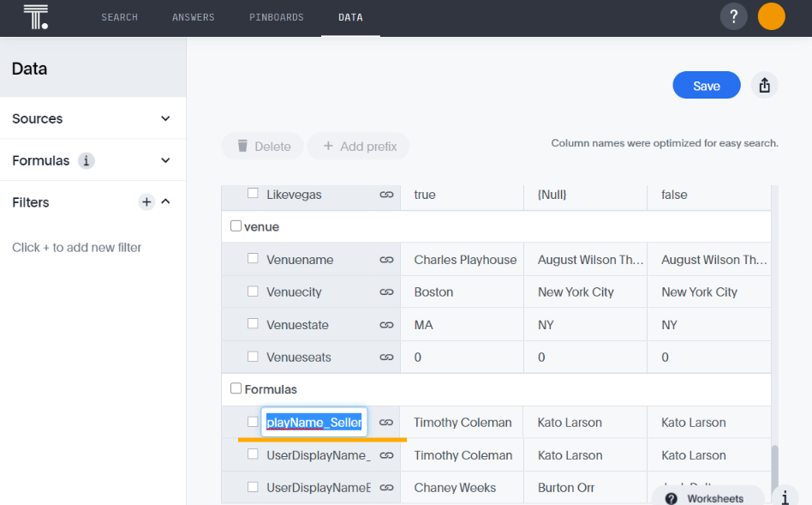This screenshot has width=812, height=505.
Task: Expand the Formulas section in the sidebar
Action: point(164,160)
